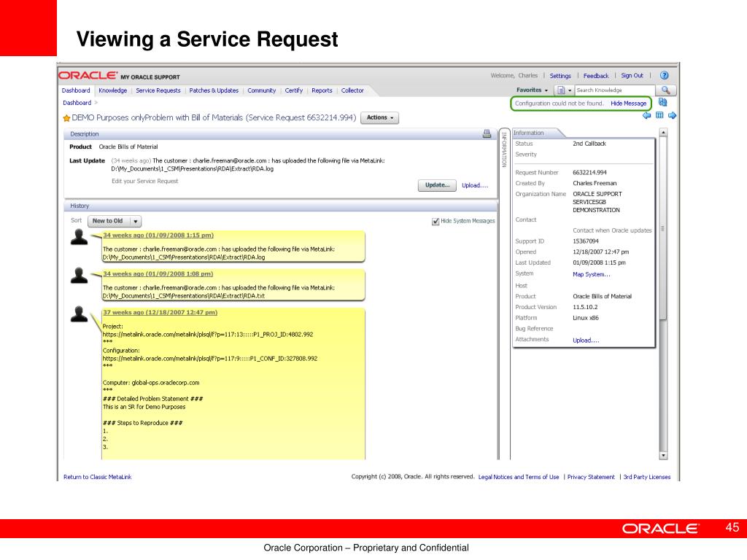Open the Settings link
Viewport: 747px width, 560px height.
click(560, 76)
